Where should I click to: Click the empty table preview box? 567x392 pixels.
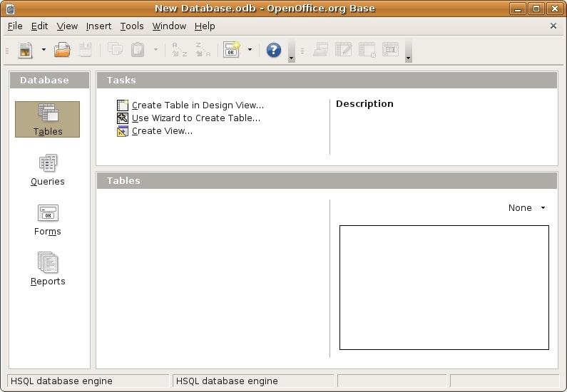pyautogui.click(x=444, y=287)
